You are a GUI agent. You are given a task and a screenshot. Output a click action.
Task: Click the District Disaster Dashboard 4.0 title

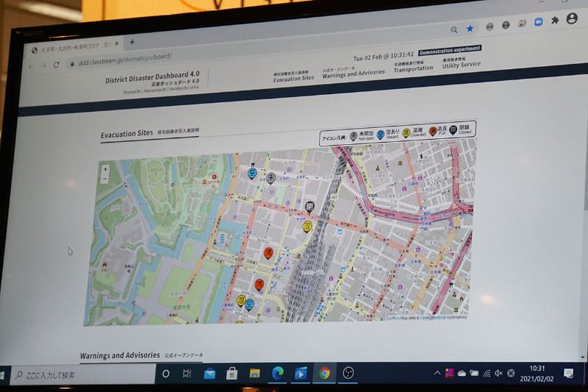(x=152, y=77)
